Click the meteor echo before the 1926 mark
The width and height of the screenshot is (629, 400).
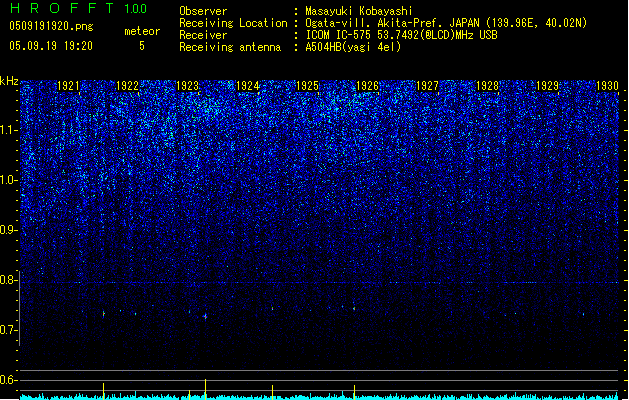coord(354,309)
